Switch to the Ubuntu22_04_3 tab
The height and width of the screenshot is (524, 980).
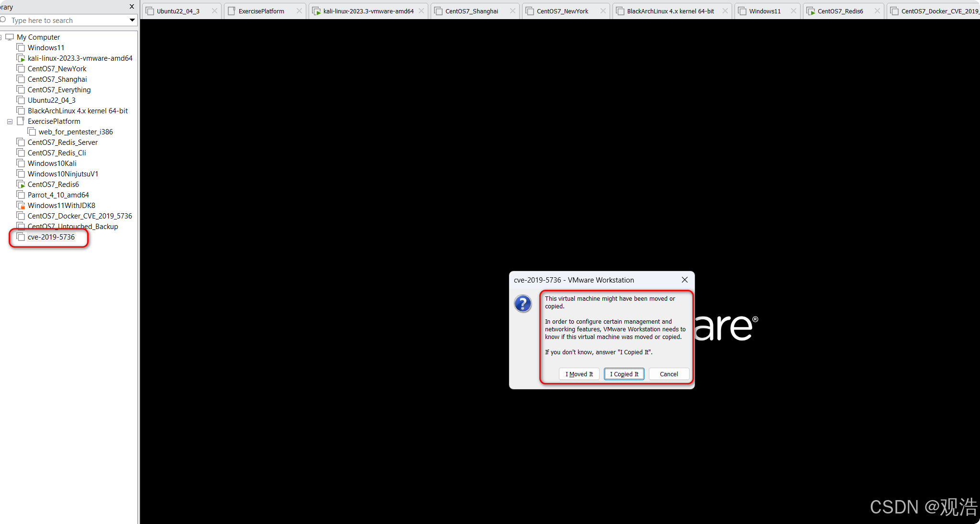[x=178, y=11]
